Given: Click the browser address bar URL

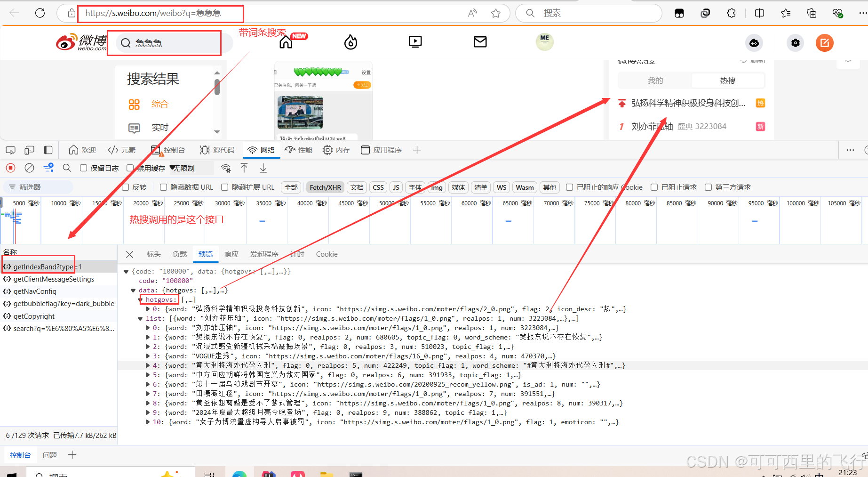Looking at the screenshot, I should [x=153, y=13].
